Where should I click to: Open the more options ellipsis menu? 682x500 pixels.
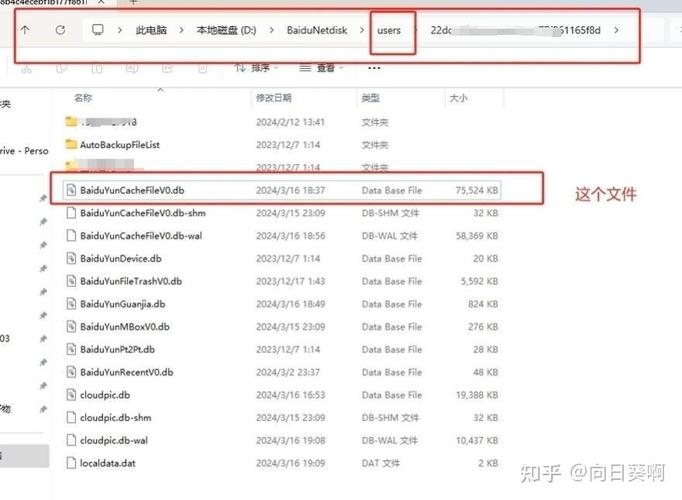click(x=374, y=68)
